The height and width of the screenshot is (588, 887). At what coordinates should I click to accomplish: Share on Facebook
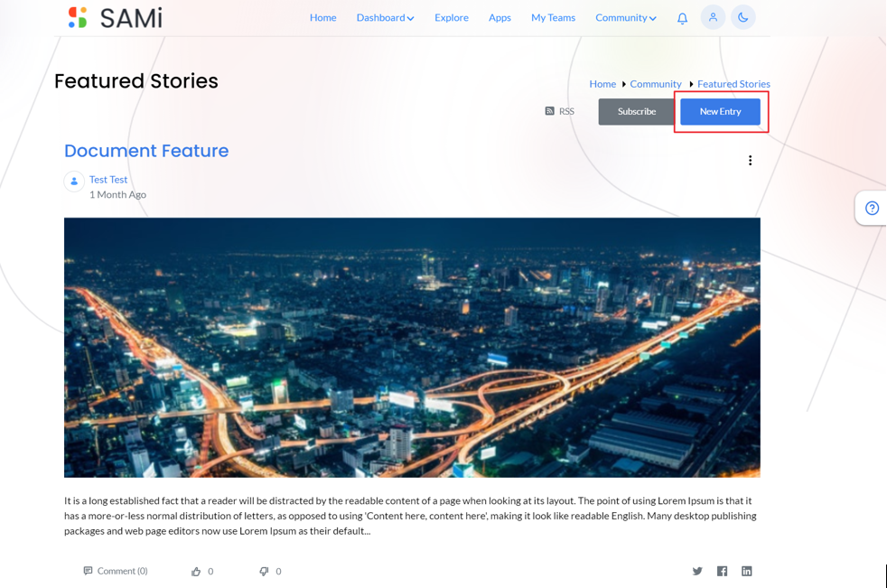click(x=722, y=571)
